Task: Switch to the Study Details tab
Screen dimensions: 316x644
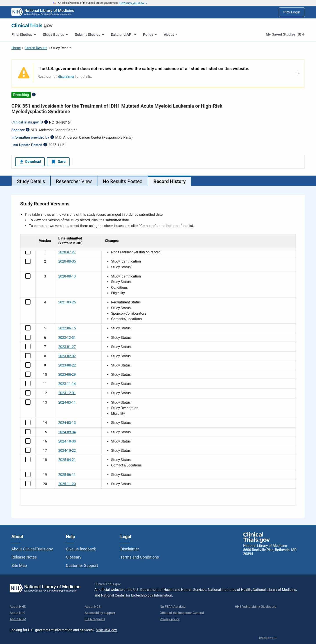Action: [x=31, y=181]
